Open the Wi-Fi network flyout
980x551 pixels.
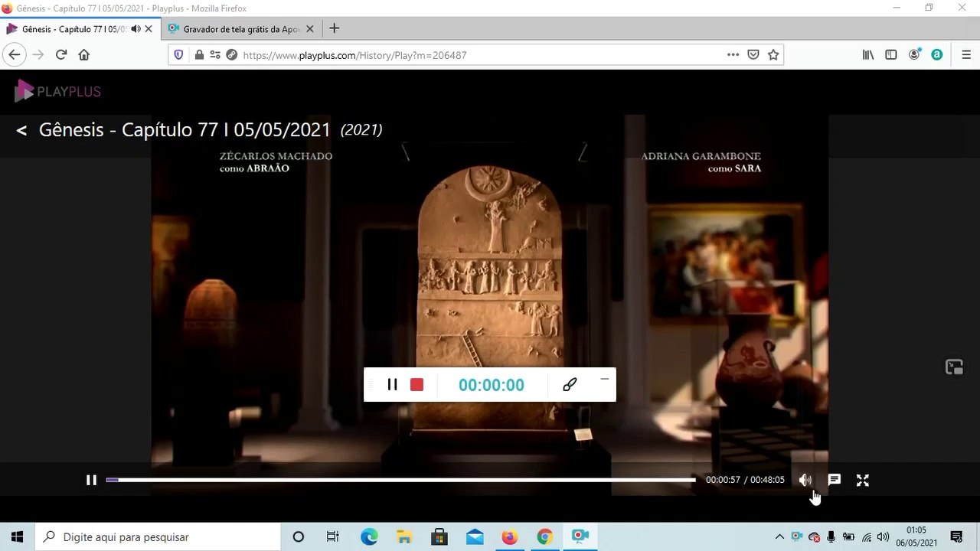(x=866, y=537)
